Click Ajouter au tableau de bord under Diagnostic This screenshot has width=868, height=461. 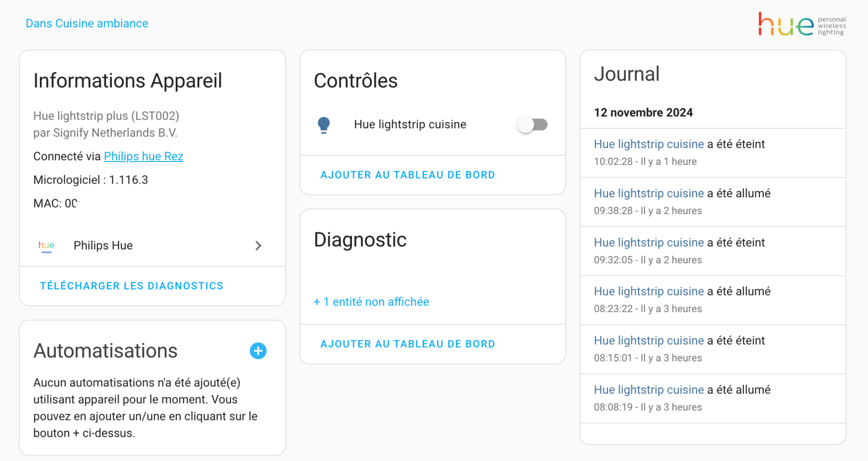[408, 344]
